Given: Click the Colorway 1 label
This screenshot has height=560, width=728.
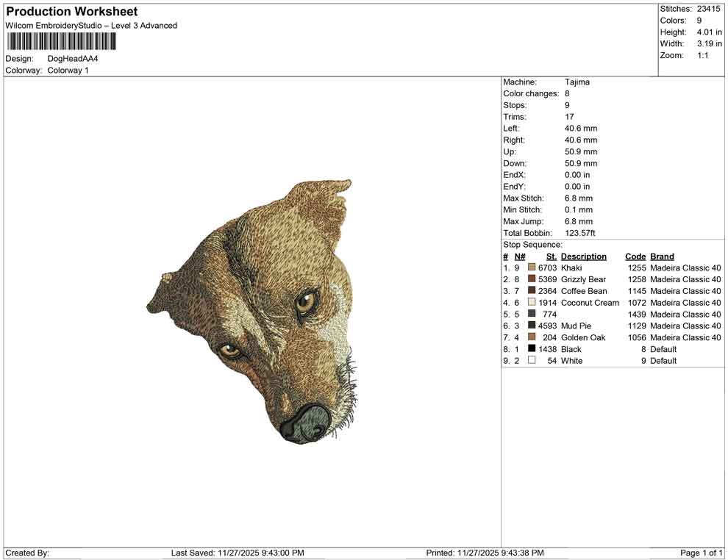Looking at the screenshot, I should tap(70, 71).
